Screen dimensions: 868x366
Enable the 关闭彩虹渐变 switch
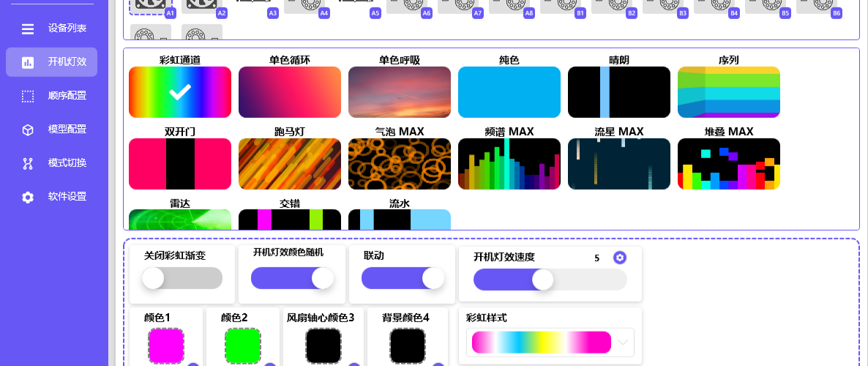click(182, 278)
